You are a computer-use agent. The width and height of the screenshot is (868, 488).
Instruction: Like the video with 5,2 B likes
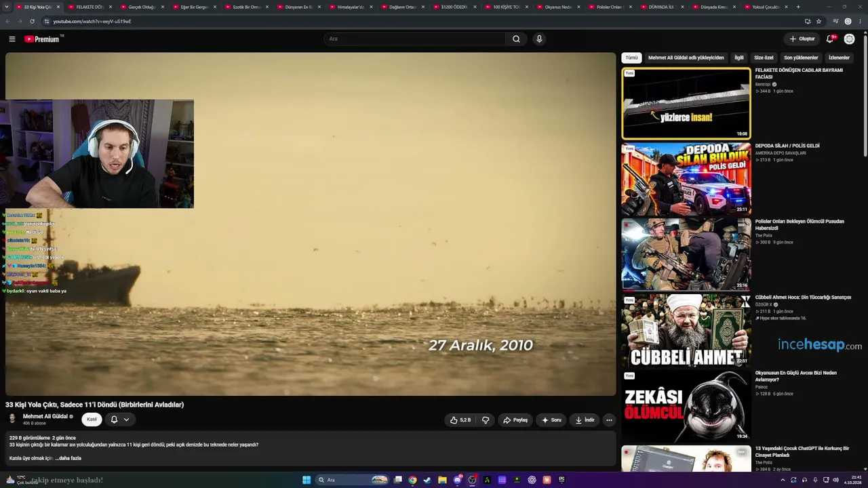tap(460, 420)
